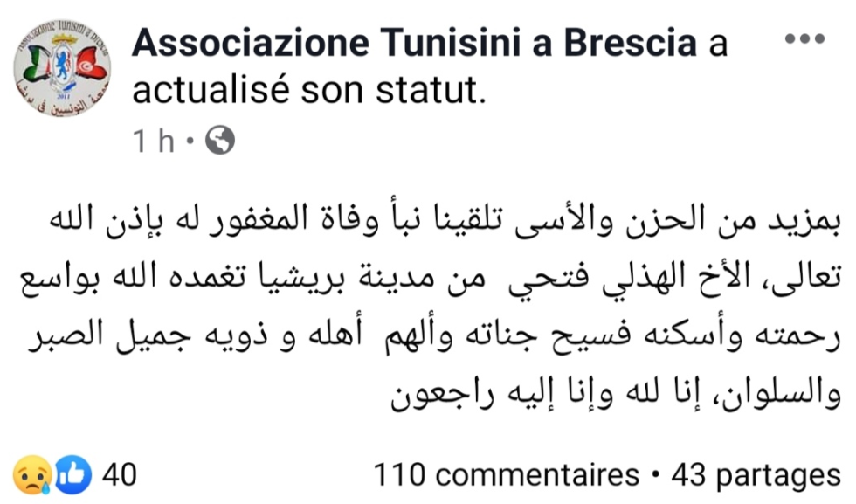
Task: Open the three-dot post options menu
Action: pyautogui.click(x=804, y=38)
